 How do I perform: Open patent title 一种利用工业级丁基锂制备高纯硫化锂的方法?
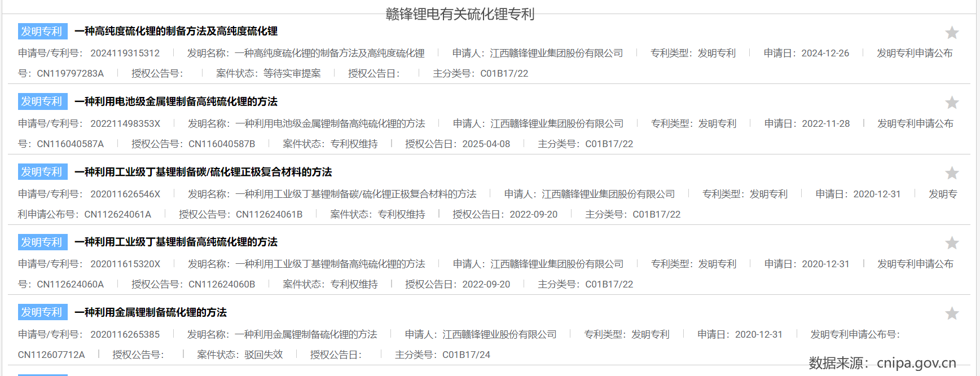pyautogui.click(x=176, y=242)
